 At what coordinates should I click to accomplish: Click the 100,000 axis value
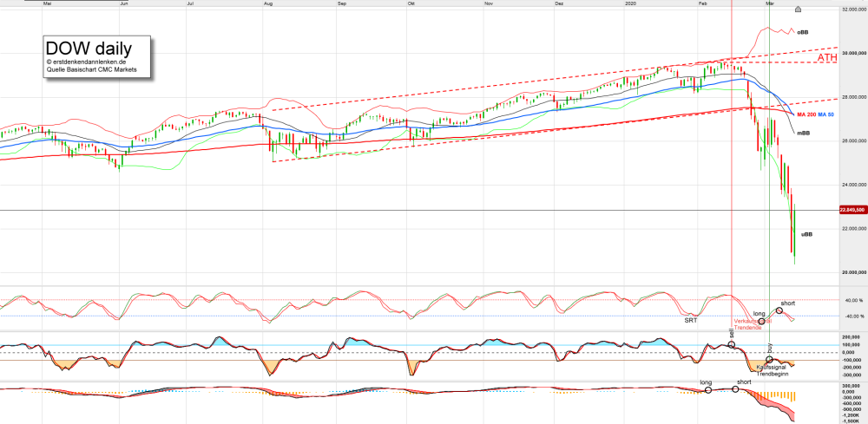coord(850,344)
